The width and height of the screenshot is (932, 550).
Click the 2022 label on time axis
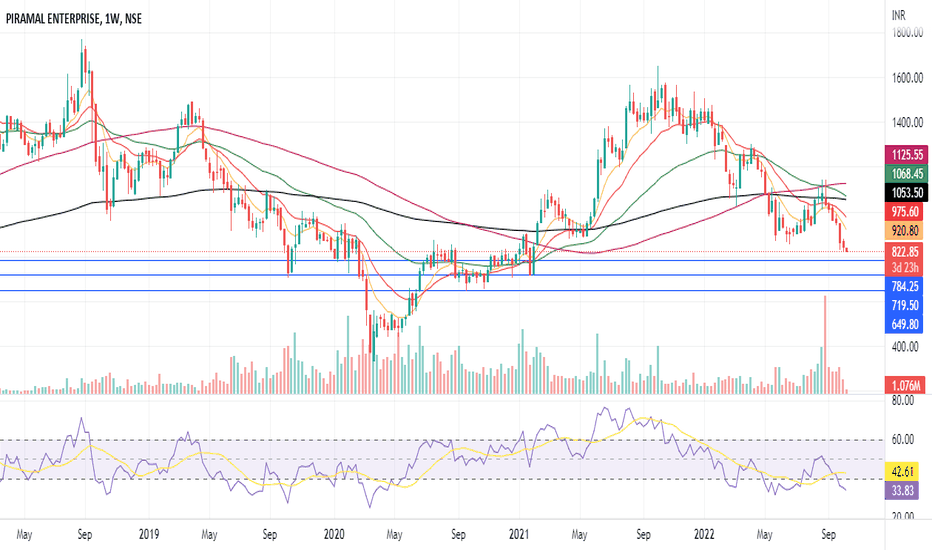704,535
